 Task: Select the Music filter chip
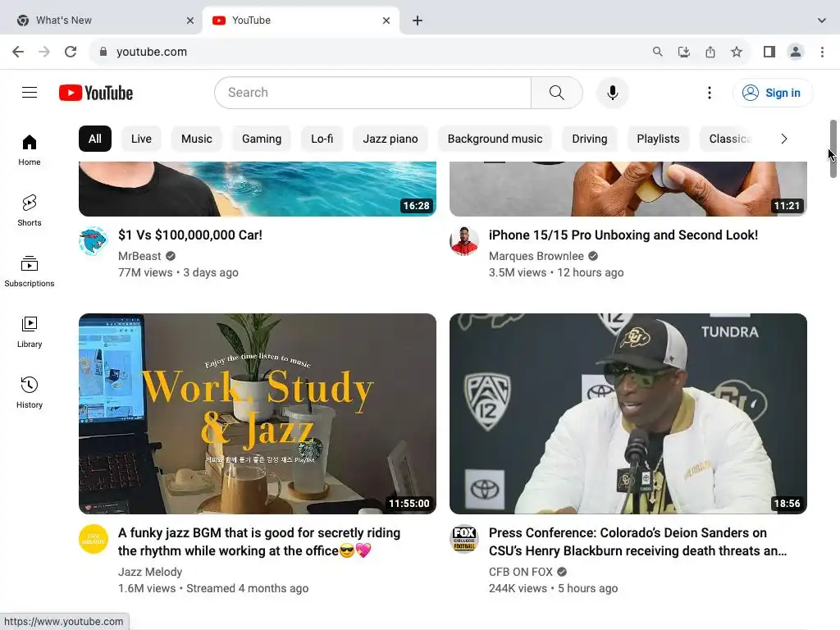(197, 139)
